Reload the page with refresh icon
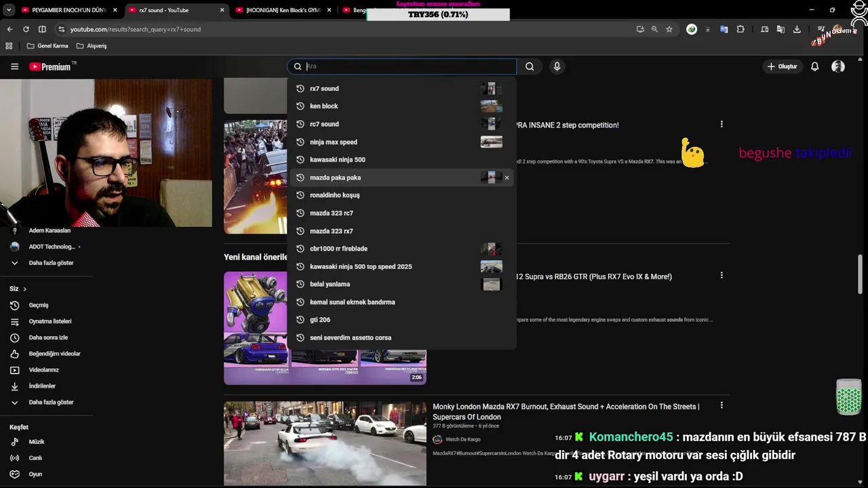 (x=26, y=29)
